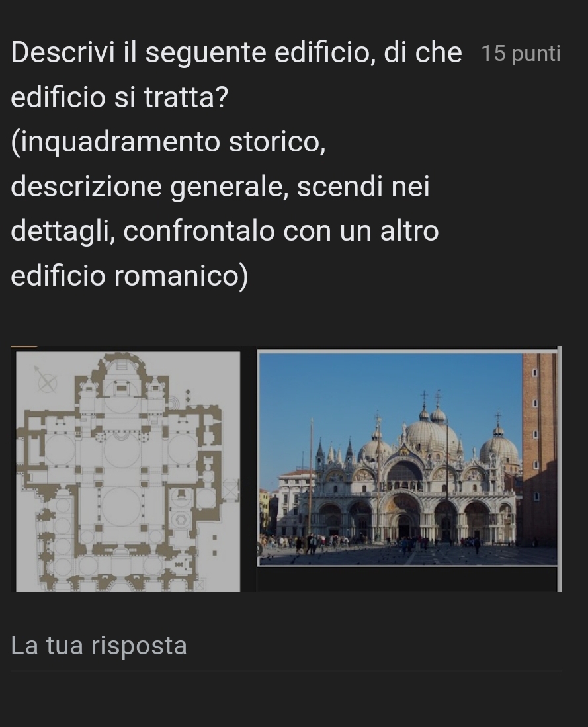
Task: Open the basilica facade photograph
Action: pos(407,458)
